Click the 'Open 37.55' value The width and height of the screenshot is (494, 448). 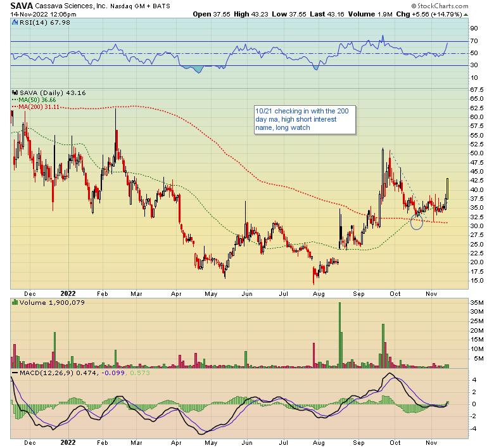coord(212,14)
